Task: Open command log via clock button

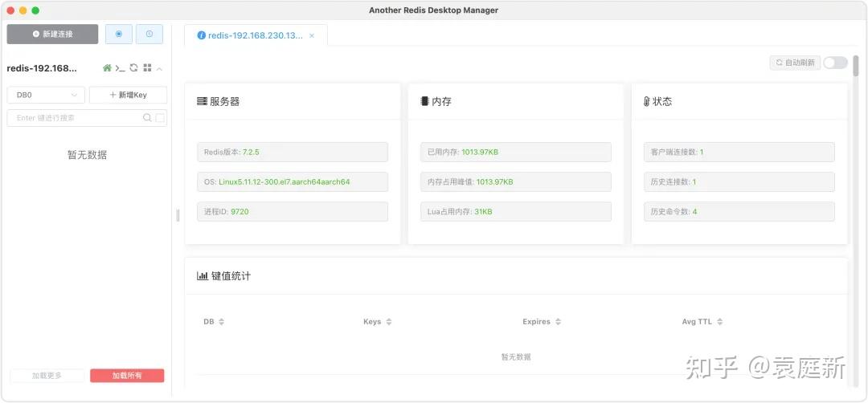Action: [x=149, y=34]
